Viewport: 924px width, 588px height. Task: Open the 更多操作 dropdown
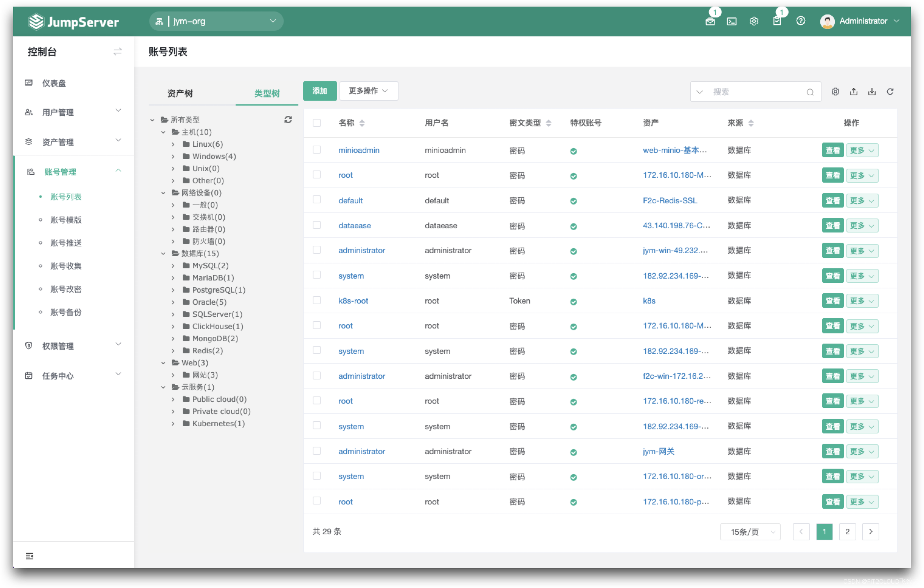pyautogui.click(x=368, y=91)
